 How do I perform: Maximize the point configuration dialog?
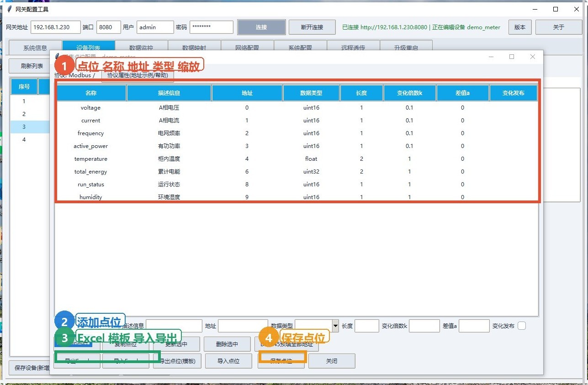tap(512, 57)
